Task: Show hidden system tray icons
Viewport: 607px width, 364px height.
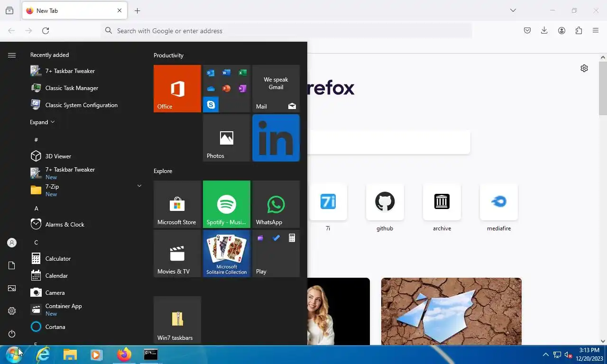Action: [545, 355]
